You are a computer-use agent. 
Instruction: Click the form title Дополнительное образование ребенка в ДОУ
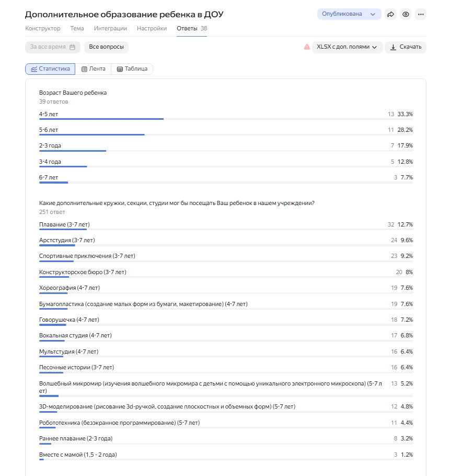coord(124,15)
